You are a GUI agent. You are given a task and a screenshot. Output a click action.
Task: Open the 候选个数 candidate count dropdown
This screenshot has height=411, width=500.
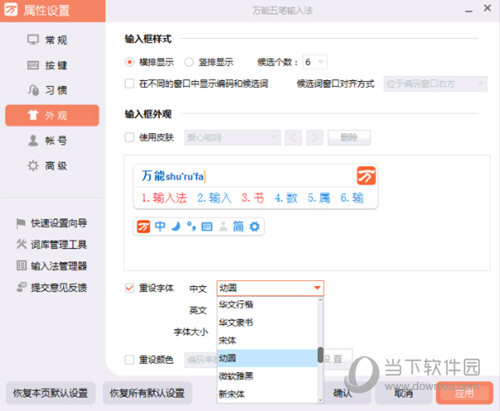[x=315, y=62]
